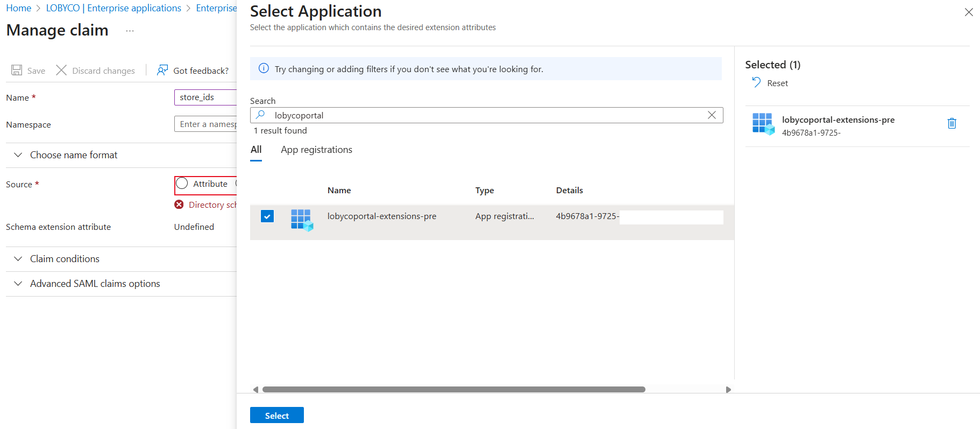Click Discard changes
Image resolution: width=980 pixels, height=429 pixels.
pos(96,71)
